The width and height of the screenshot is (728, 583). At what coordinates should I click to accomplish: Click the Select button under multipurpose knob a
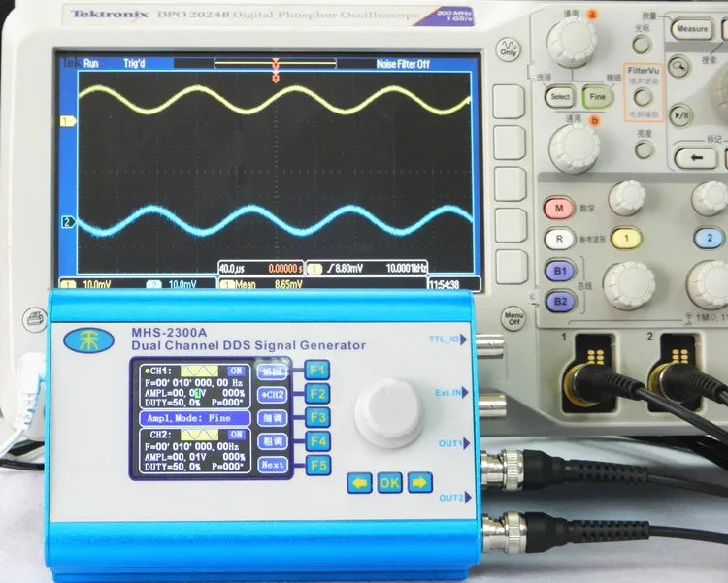pyautogui.click(x=560, y=97)
